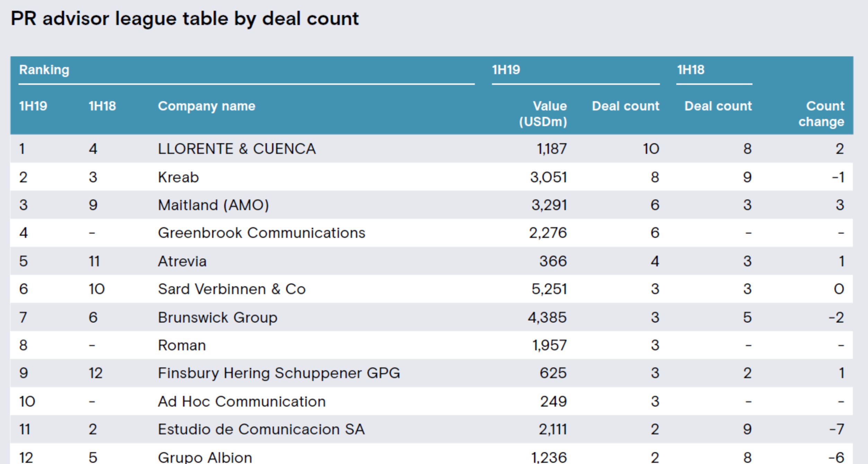Screen dimensions: 868x464
Task: Click value 1,957 in Roman row
Action: 550,346
